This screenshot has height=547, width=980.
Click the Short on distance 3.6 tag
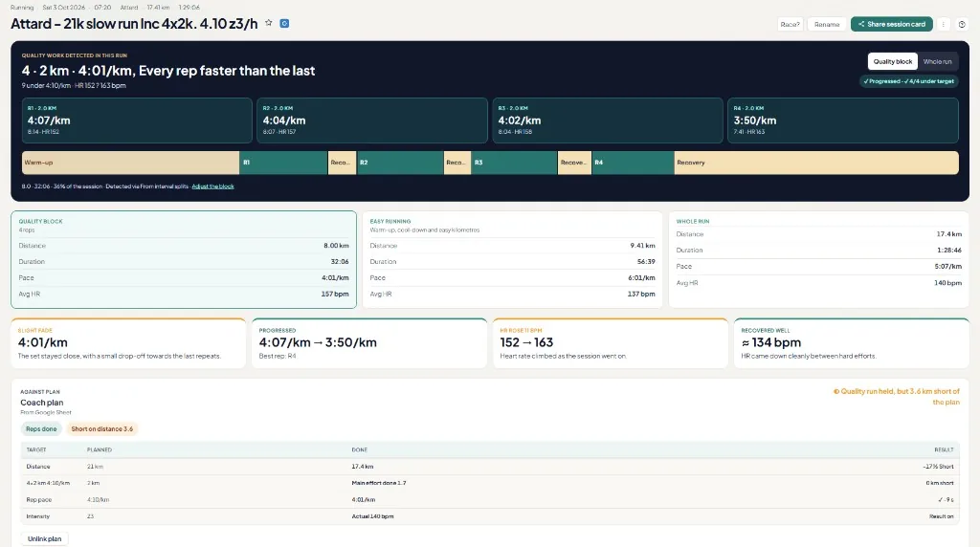101,429
